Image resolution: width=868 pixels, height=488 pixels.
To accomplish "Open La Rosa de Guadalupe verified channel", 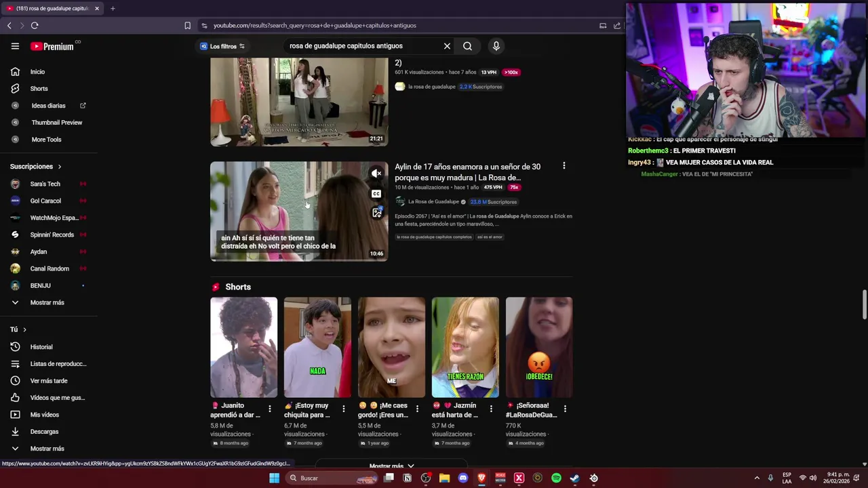I will click(x=433, y=202).
